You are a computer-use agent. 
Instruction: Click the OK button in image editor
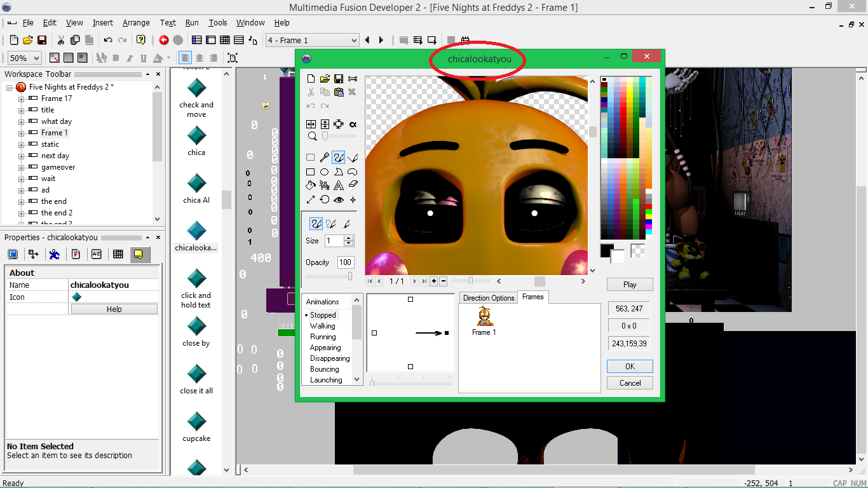pyautogui.click(x=630, y=367)
